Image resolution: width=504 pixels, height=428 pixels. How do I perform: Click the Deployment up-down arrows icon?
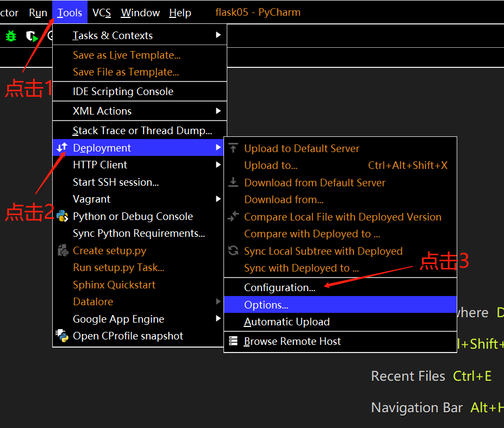pos(62,147)
